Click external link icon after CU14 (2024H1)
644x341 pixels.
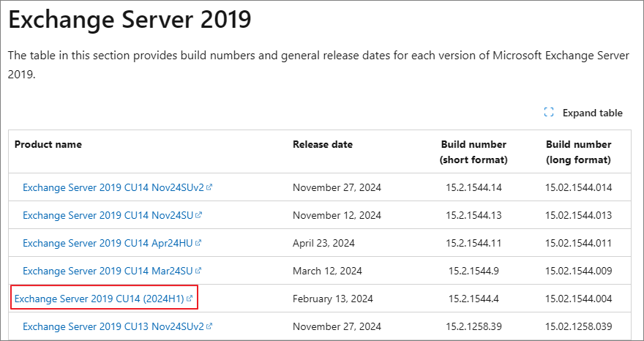(x=190, y=299)
